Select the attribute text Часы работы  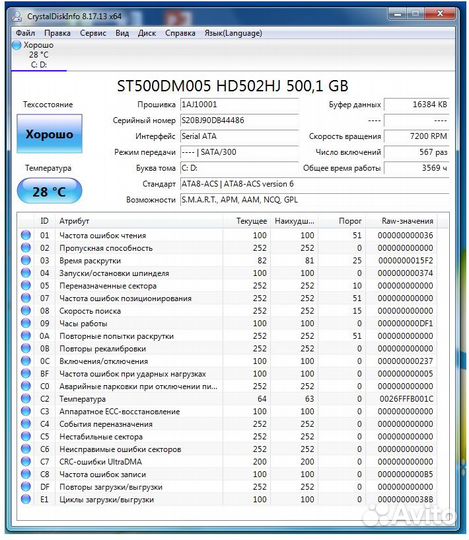(x=83, y=323)
